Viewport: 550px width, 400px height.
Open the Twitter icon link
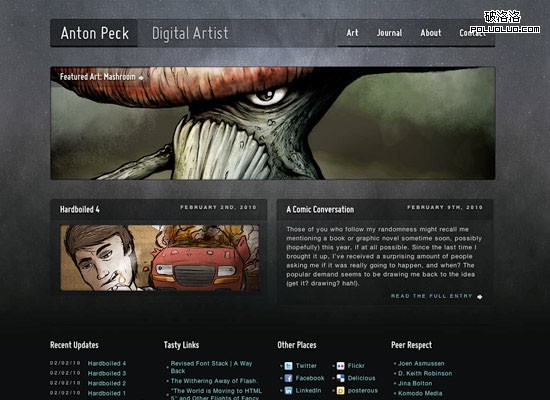pyautogui.click(x=288, y=366)
